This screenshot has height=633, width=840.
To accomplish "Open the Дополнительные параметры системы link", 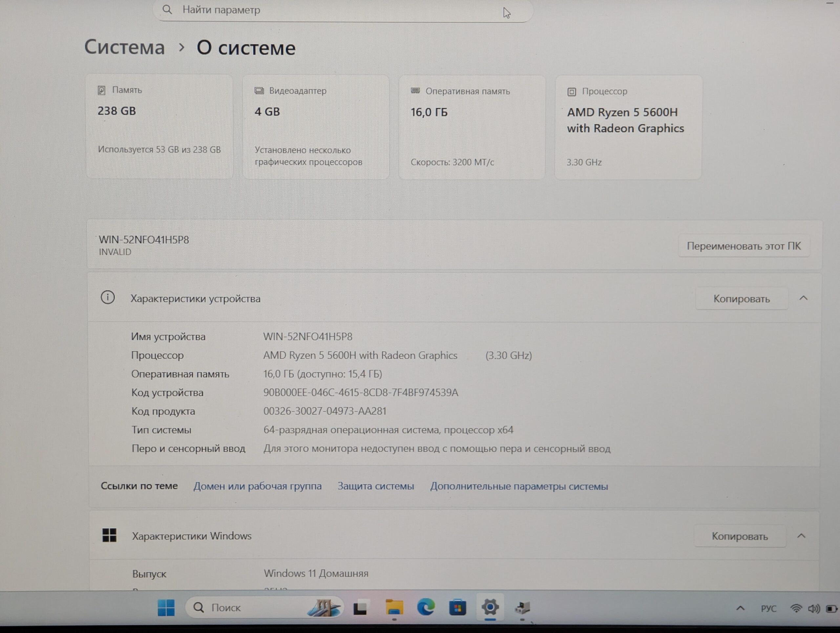I will coord(519,486).
